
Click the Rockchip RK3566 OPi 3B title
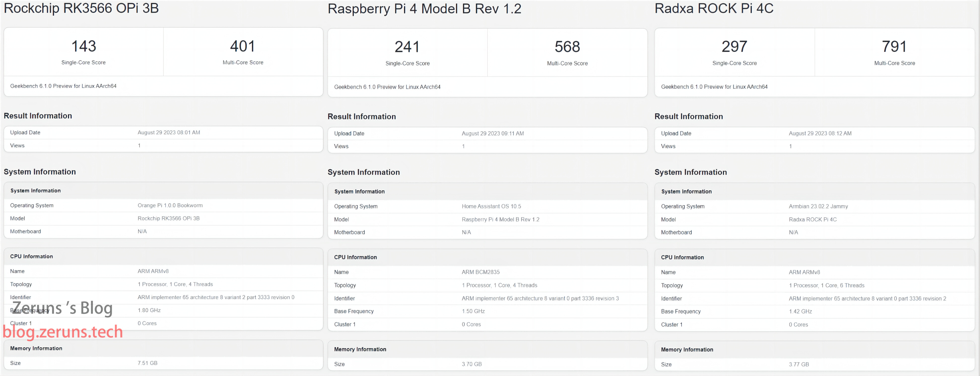[81, 8]
